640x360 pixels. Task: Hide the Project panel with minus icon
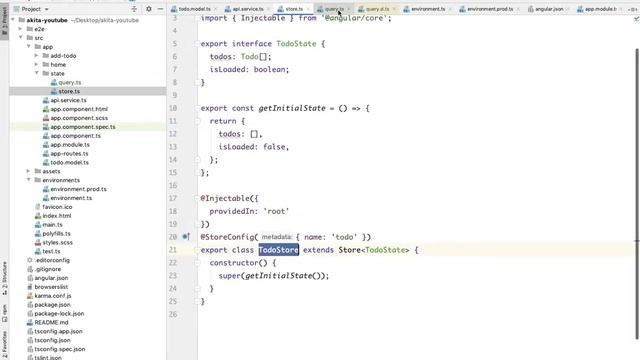tap(160, 9)
